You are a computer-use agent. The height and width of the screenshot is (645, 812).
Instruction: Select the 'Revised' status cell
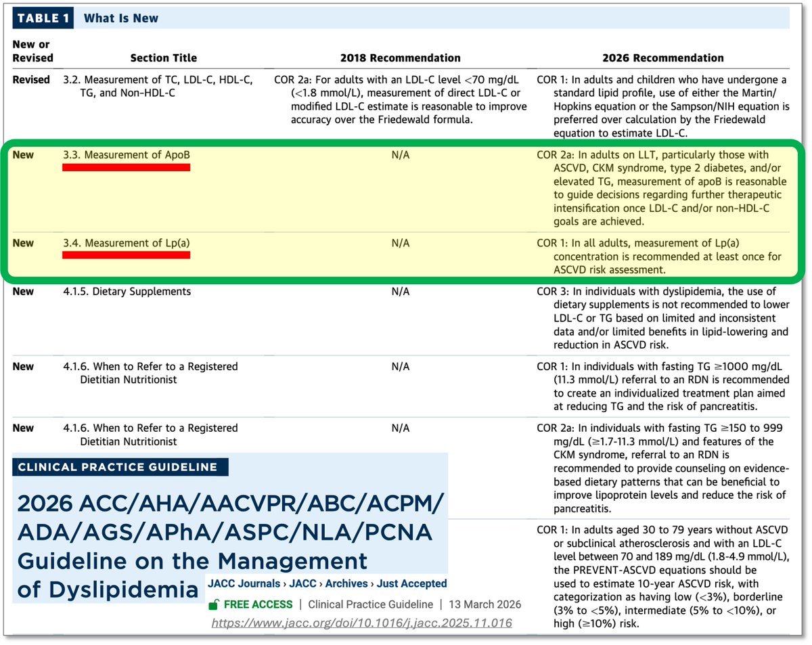pyautogui.click(x=31, y=80)
